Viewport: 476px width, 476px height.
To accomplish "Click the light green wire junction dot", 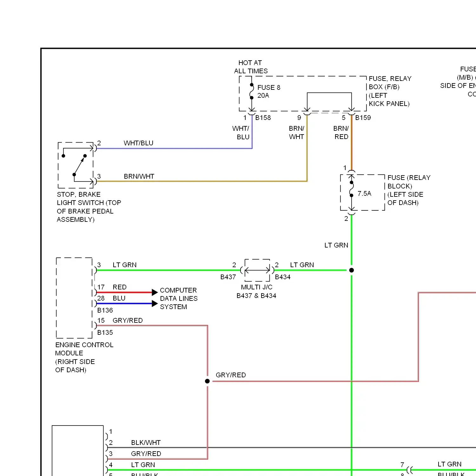I will pos(351,270).
